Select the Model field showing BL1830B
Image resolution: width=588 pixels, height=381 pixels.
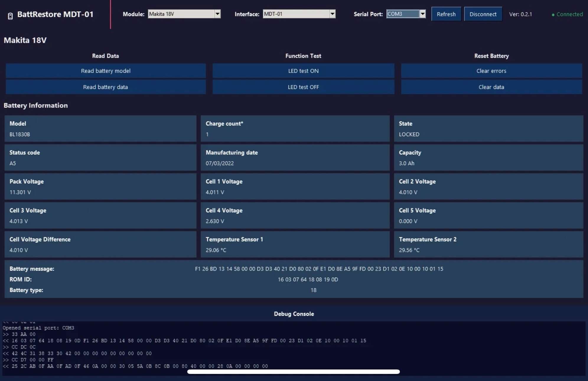click(100, 129)
